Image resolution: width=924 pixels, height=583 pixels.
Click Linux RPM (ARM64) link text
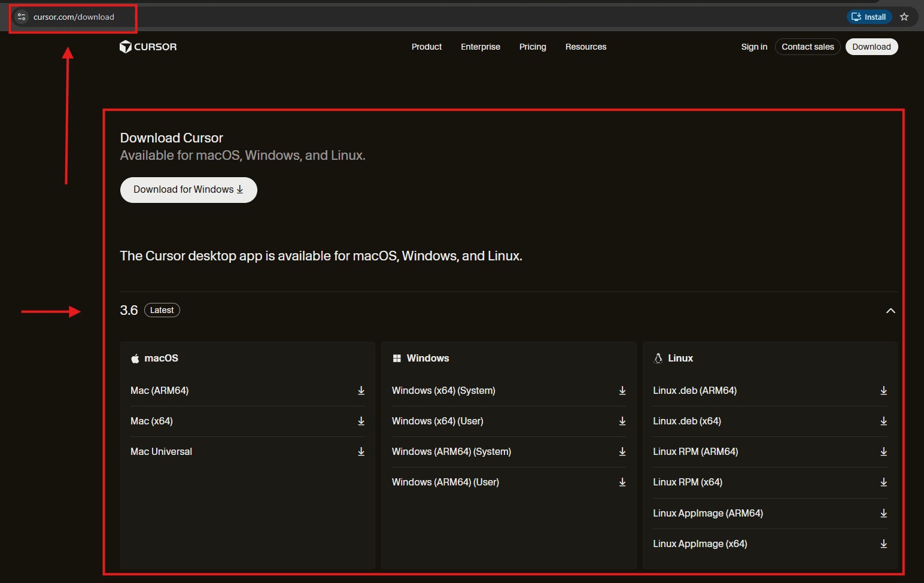coord(695,451)
